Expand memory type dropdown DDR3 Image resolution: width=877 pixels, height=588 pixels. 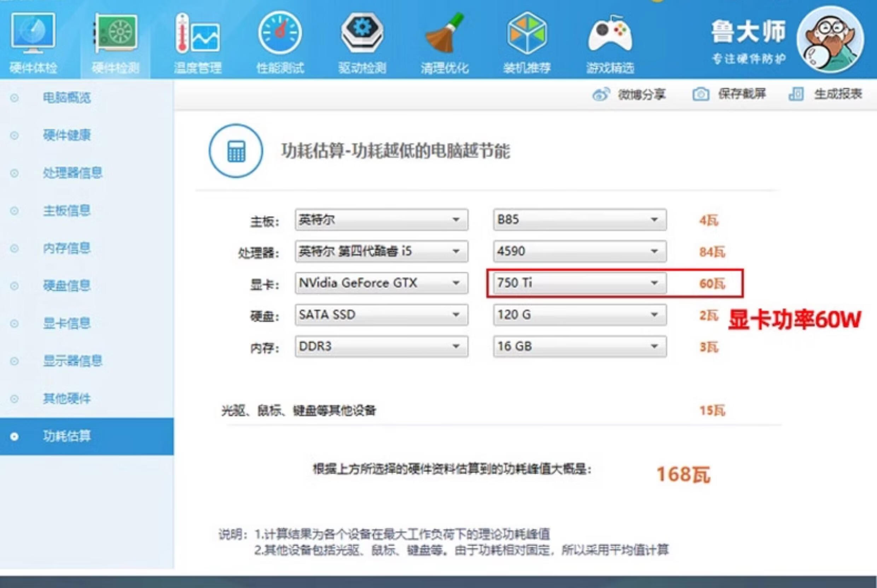pyautogui.click(x=381, y=346)
